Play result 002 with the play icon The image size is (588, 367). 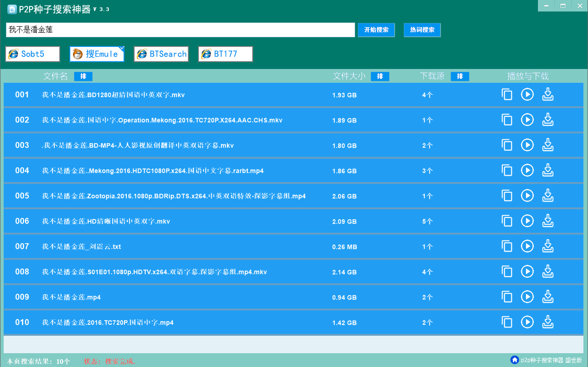click(527, 120)
